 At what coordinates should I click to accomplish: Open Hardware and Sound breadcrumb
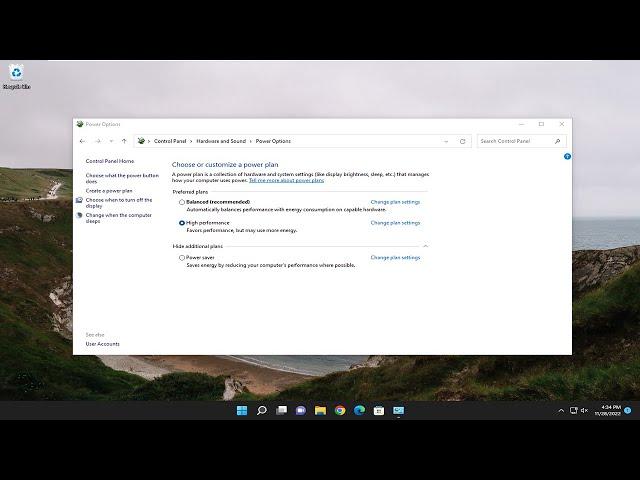[x=221, y=141]
